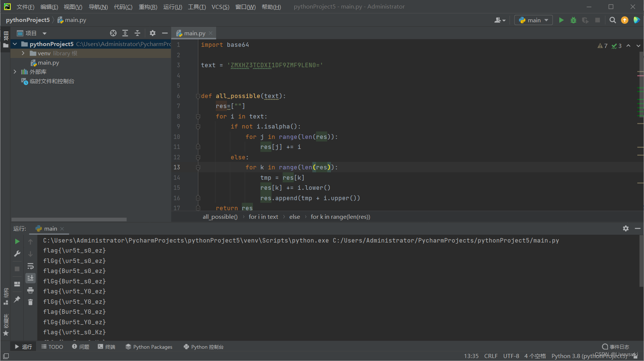Screen dimensions: 644x361
Task: Click the stop button in top toolbar
Action: (x=598, y=20)
